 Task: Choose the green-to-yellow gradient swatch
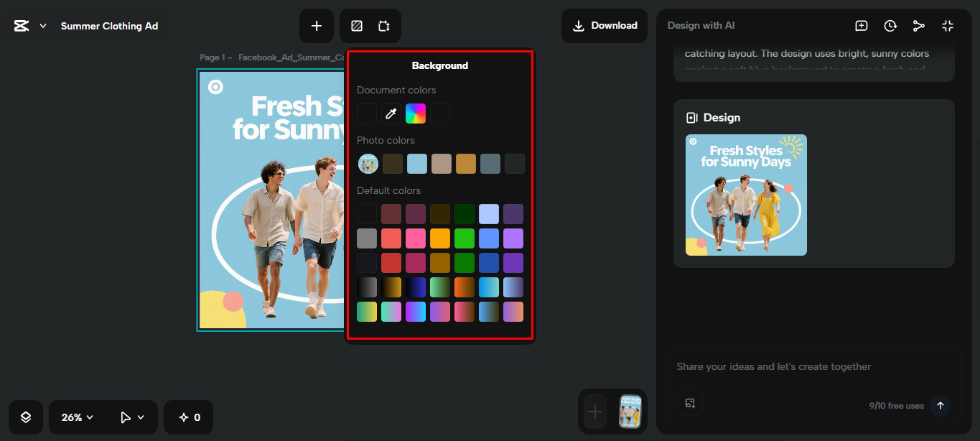click(x=367, y=312)
